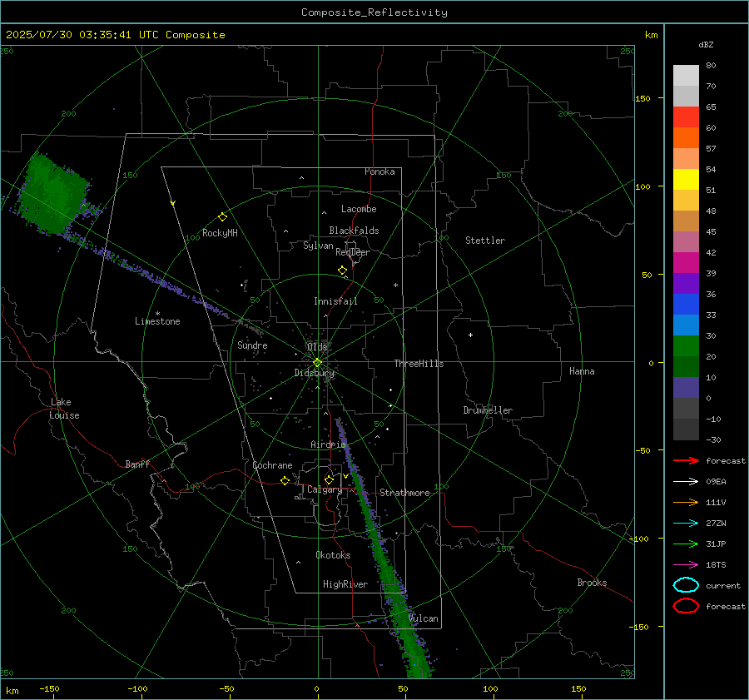Click the Stettler city label
Image resolution: width=749 pixels, height=700 pixels.
click(485, 241)
